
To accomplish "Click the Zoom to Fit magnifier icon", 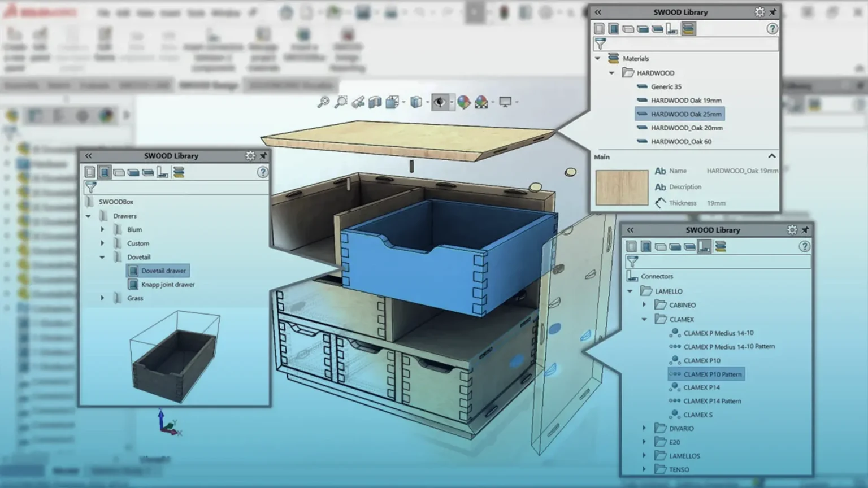I will (323, 102).
